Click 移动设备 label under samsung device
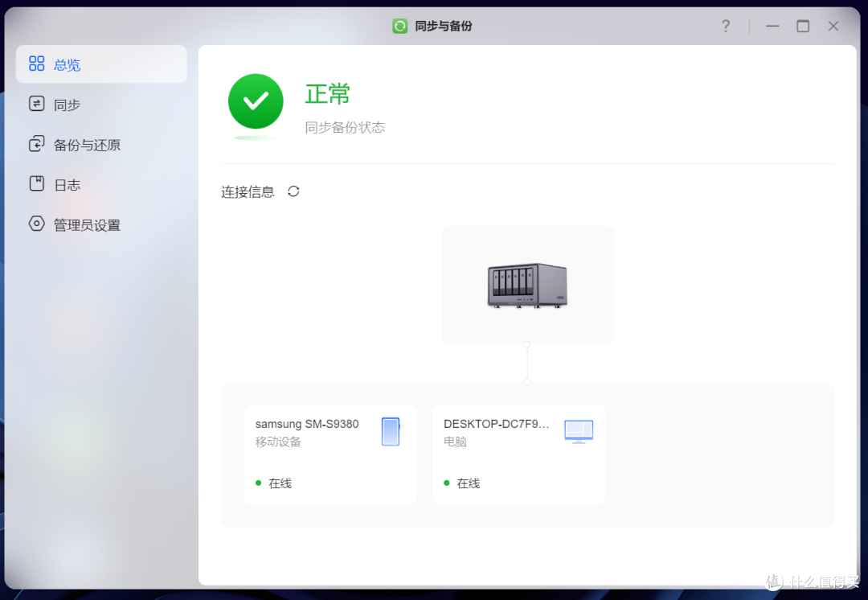Screen dimensions: 868x600 tap(278, 442)
